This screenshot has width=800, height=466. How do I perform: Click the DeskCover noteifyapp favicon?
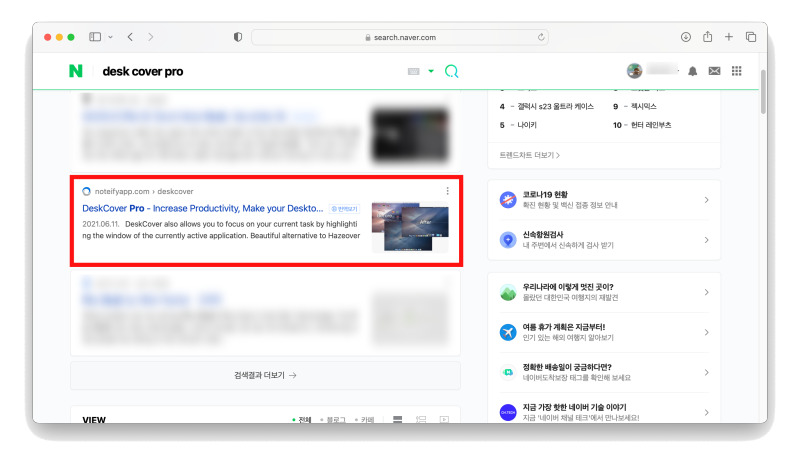tap(86, 191)
